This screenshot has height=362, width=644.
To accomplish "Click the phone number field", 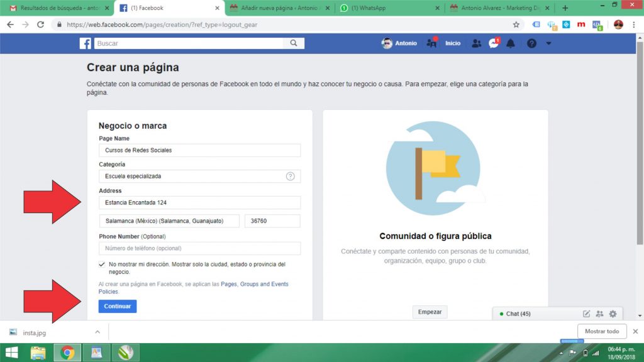I will [199, 248].
